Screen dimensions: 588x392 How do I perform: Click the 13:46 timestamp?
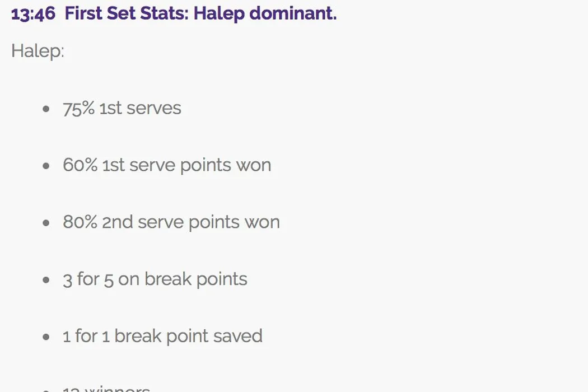coord(33,14)
